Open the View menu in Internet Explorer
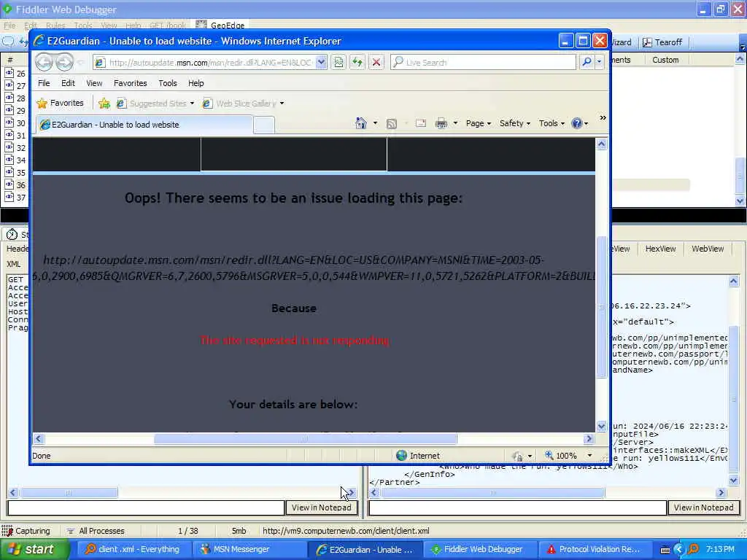Image resolution: width=747 pixels, height=560 pixels. click(x=94, y=83)
